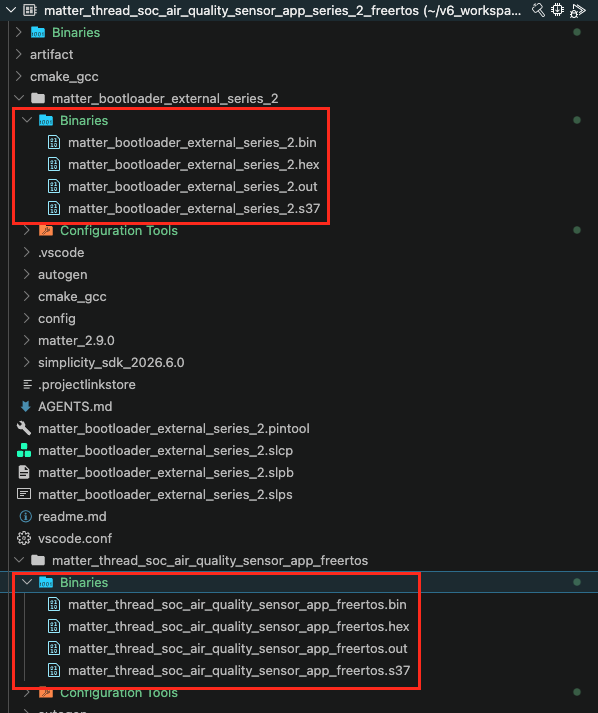Collapse Binaries chevron under bootloader project
The image size is (598, 713).
tap(27, 120)
